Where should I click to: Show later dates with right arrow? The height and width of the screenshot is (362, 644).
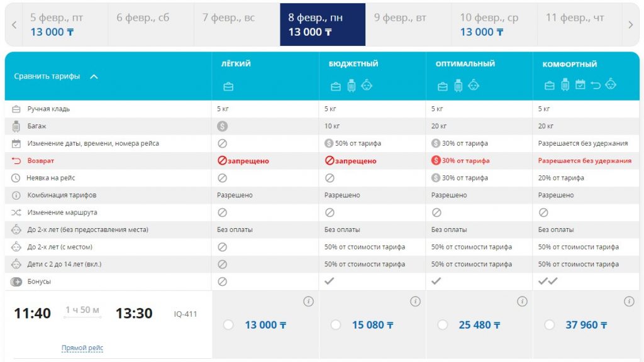(631, 25)
